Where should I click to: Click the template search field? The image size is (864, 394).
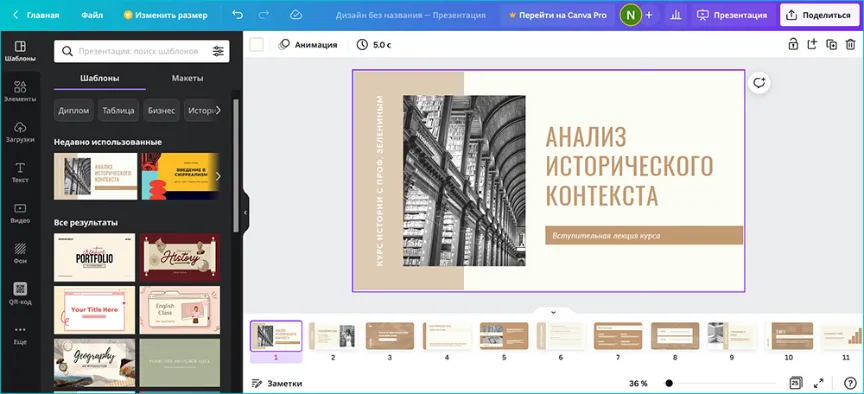(x=142, y=51)
